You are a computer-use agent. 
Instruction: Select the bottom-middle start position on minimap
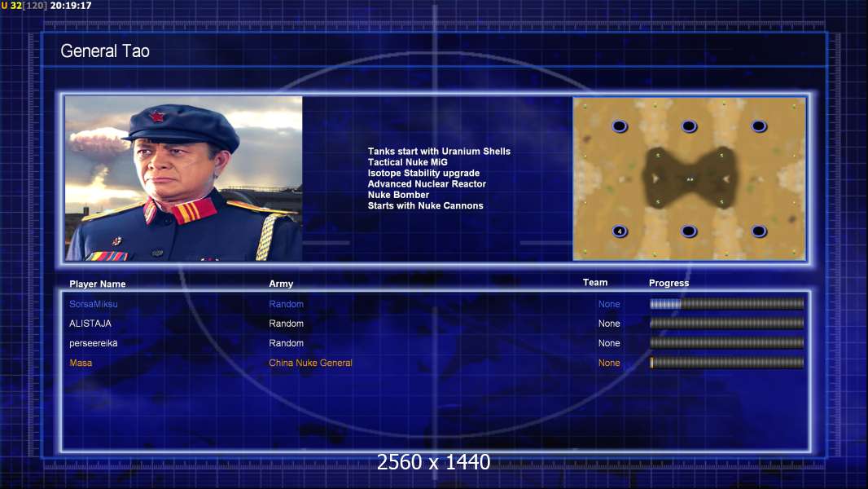[x=689, y=231]
